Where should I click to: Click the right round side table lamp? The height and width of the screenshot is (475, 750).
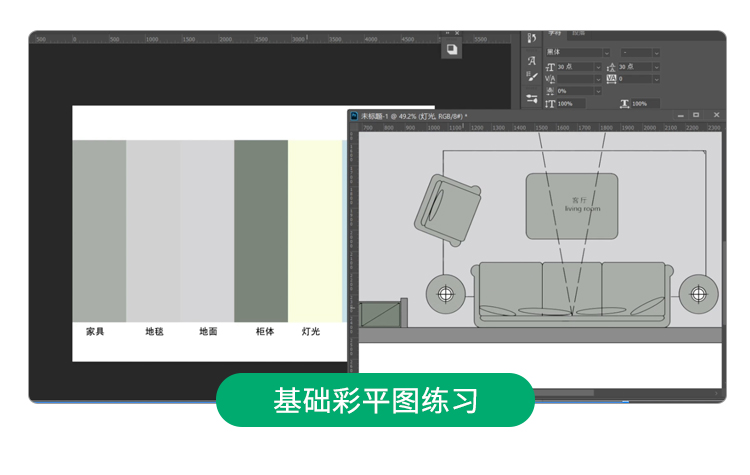pyautogui.click(x=698, y=294)
